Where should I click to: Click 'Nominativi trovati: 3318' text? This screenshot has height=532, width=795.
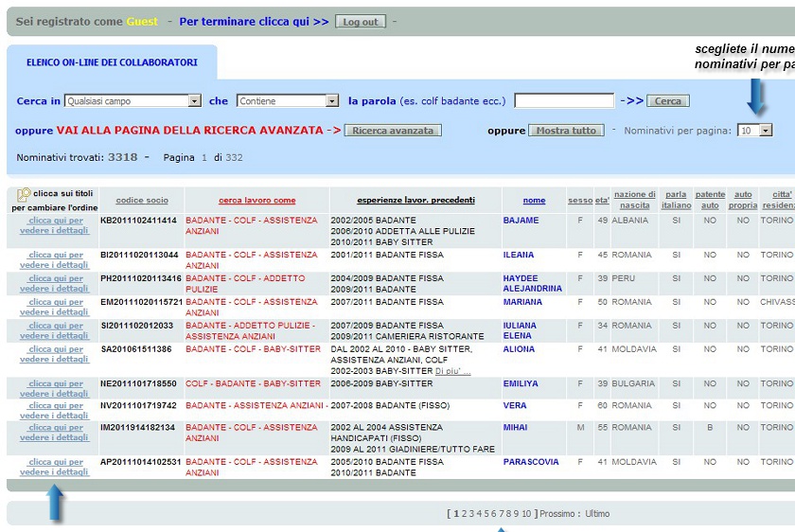coord(77,157)
